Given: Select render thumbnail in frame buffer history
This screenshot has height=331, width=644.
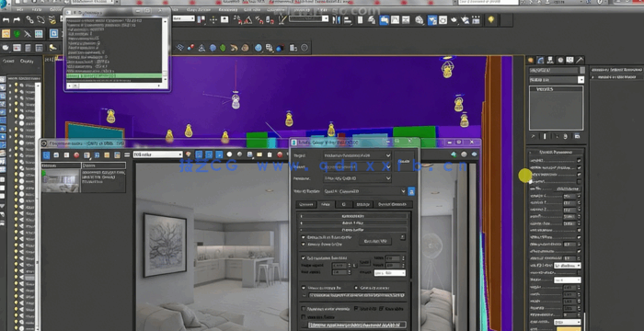Looking at the screenshot, I should tap(61, 181).
